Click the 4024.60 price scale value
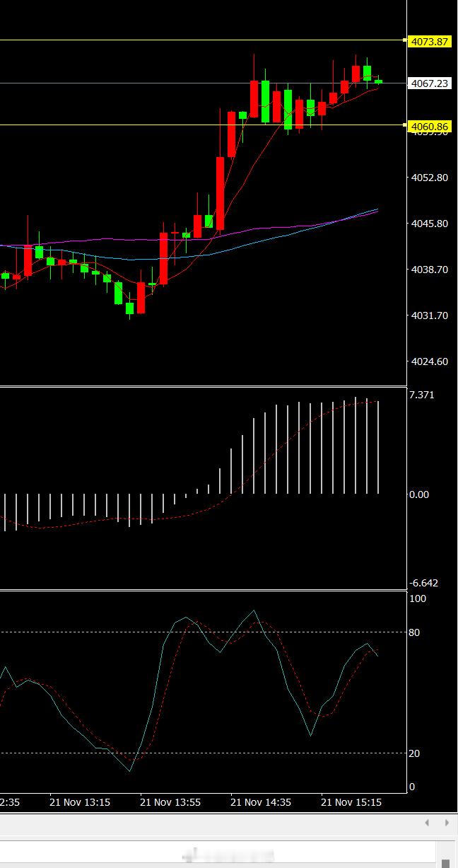 coord(429,361)
